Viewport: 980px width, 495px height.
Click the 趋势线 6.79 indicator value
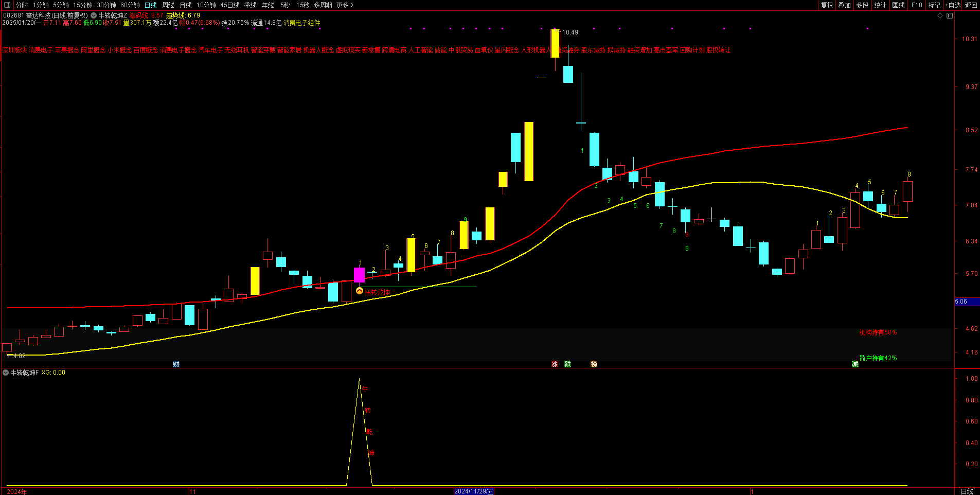click(183, 16)
